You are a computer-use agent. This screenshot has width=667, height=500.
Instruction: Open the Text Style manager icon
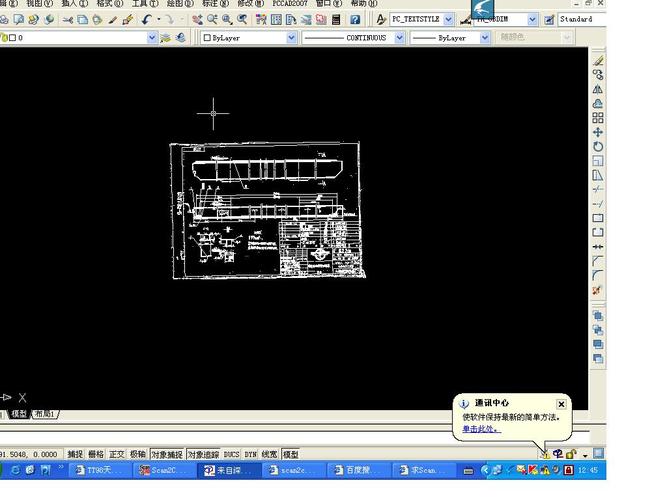point(381,19)
